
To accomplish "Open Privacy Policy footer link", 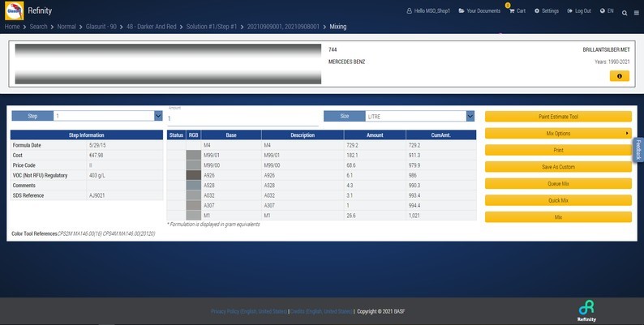I will pyautogui.click(x=249, y=311).
